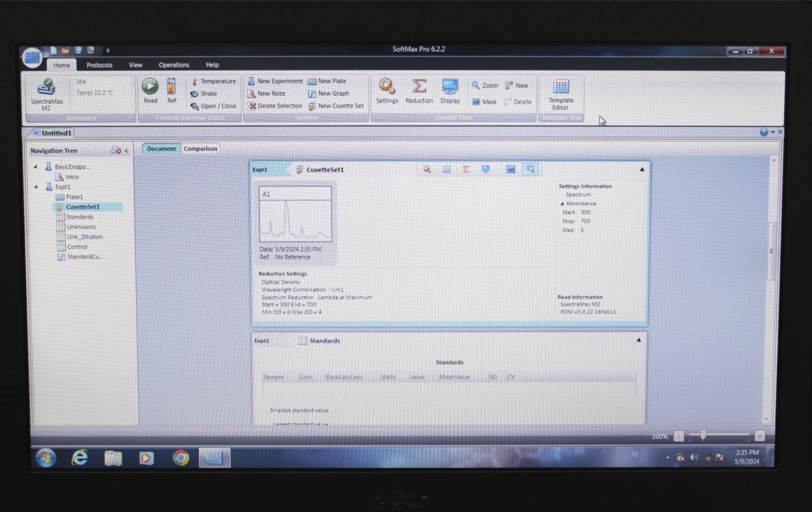
Task: Toggle the Temperature control
Action: pyautogui.click(x=214, y=81)
